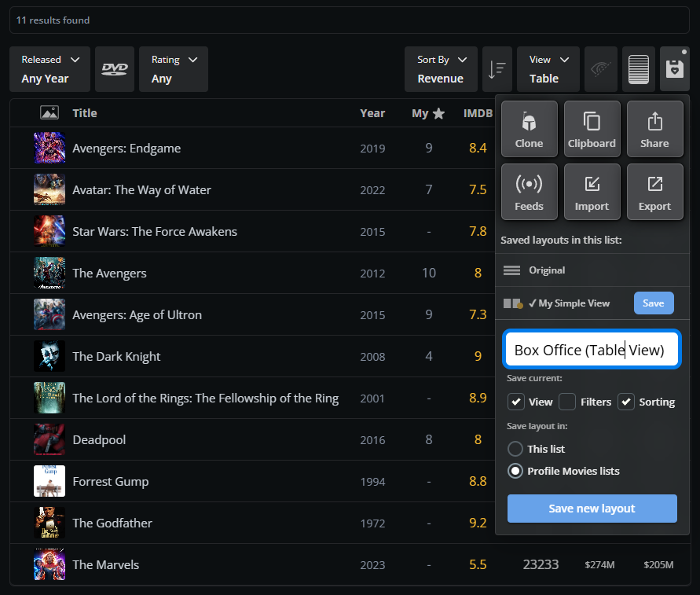
Task: Click Save next to My Simple View
Action: coord(654,303)
